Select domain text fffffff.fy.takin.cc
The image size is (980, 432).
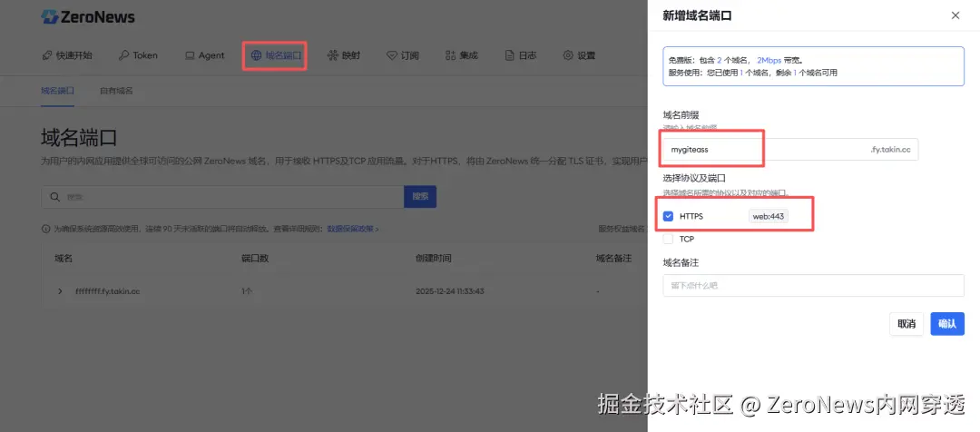point(107,291)
